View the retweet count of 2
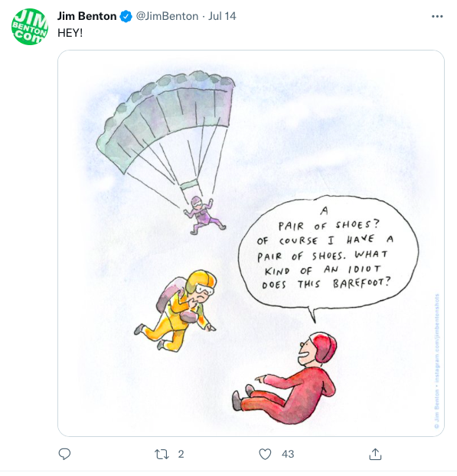This screenshot has height=476, width=457. pyautogui.click(x=181, y=454)
